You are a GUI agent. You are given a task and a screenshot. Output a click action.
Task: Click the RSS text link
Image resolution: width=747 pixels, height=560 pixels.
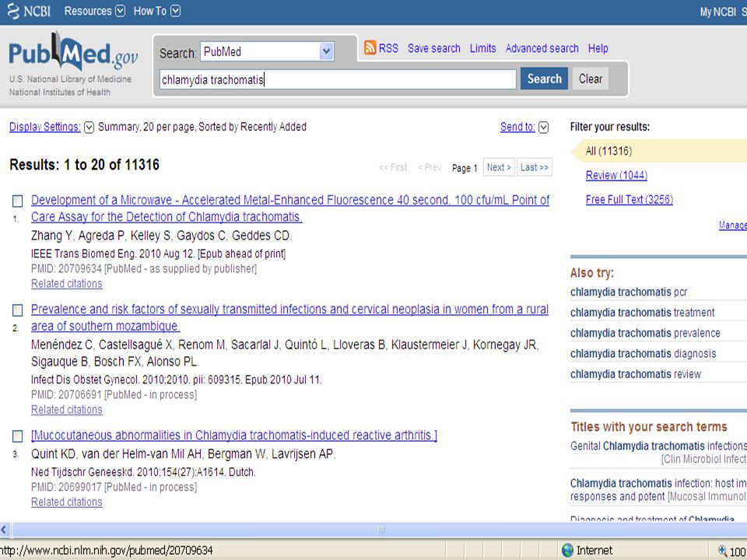[388, 48]
